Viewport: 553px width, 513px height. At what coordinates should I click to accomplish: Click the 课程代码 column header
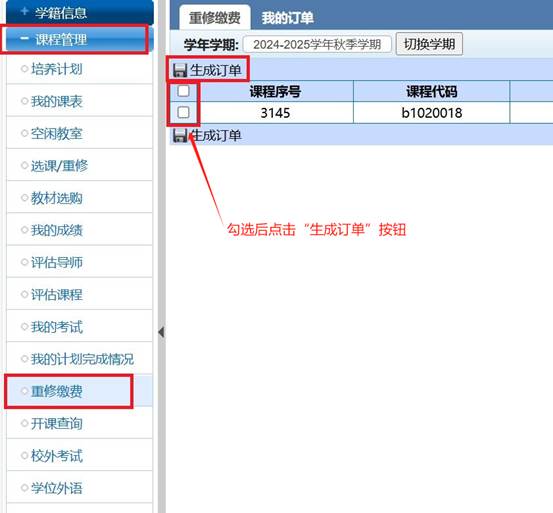(x=432, y=92)
